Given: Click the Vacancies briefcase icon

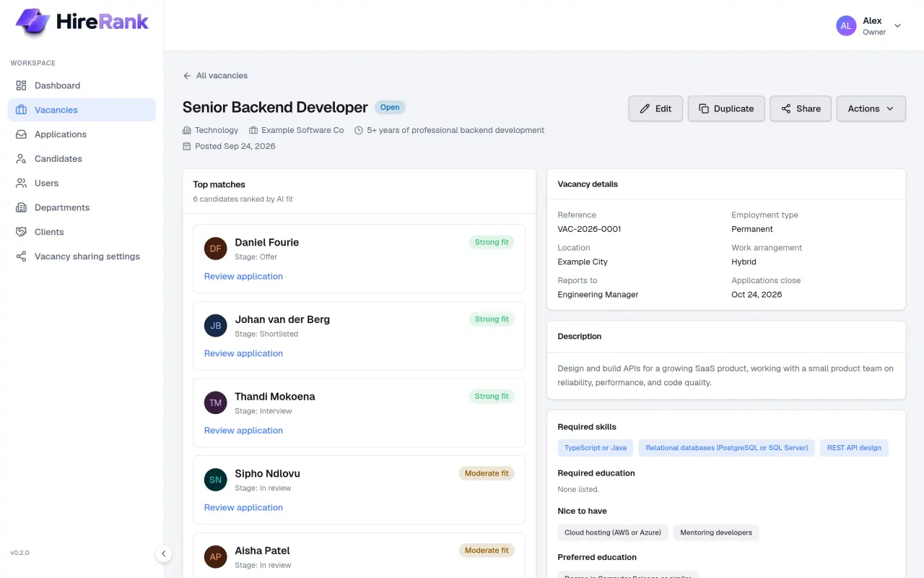Looking at the screenshot, I should pyautogui.click(x=21, y=110).
